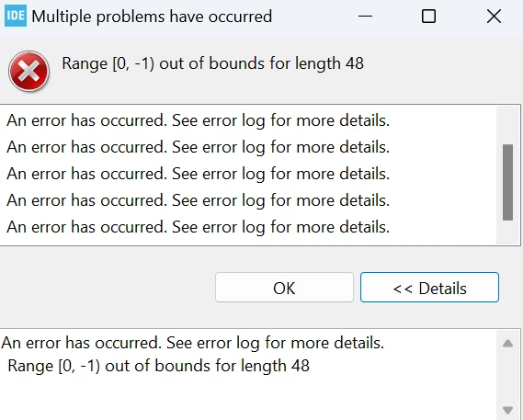Click scrollbar track below the list thumb

tap(507, 233)
